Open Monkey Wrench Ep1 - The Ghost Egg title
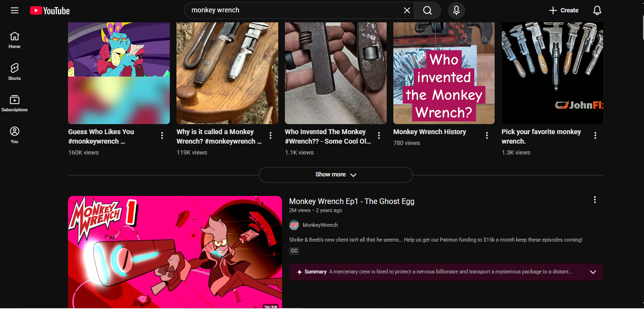This screenshot has width=644, height=311. coord(351,201)
